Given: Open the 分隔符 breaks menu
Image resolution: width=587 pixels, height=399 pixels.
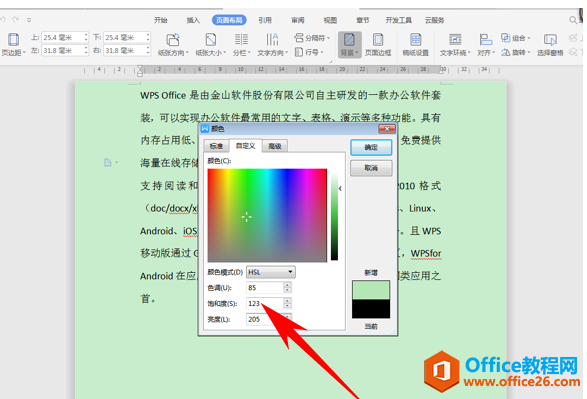Looking at the screenshot, I should tap(312, 38).
